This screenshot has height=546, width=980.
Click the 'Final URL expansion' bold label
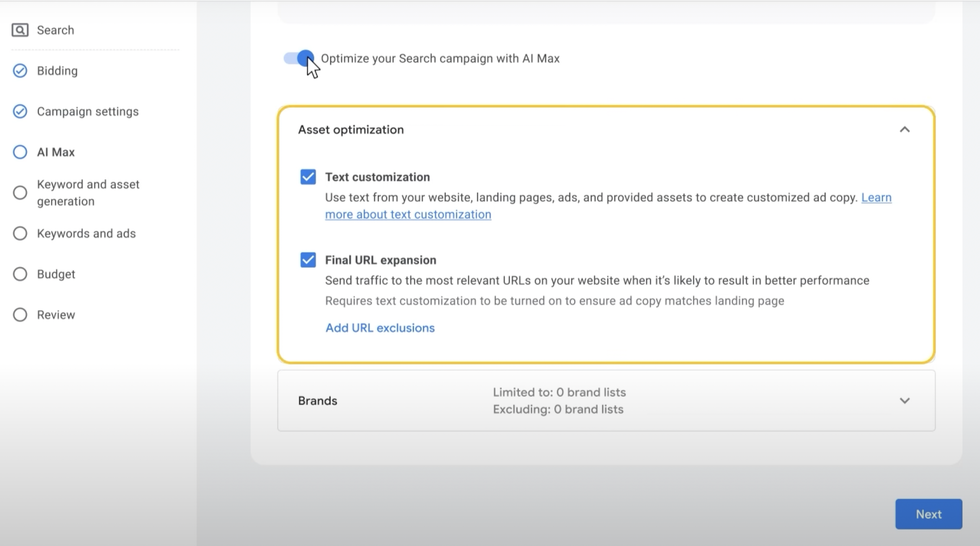(x=381, y=260)
